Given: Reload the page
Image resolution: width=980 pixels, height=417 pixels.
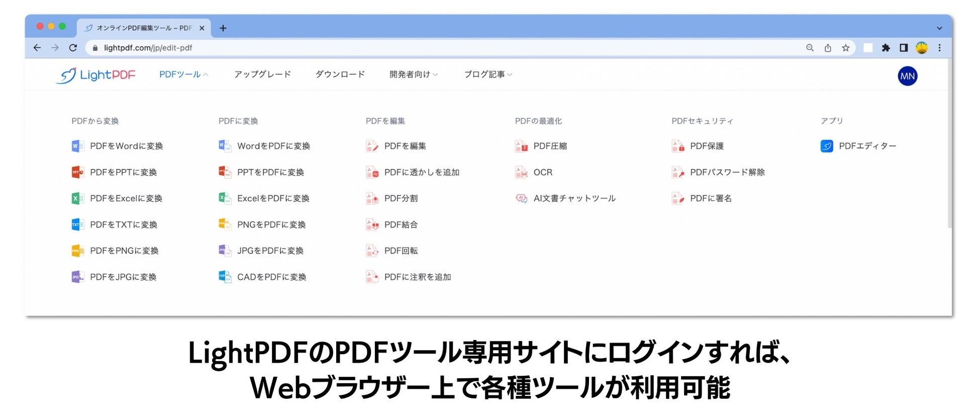Looking at the screenshot, I should click(x=73, y=48).
